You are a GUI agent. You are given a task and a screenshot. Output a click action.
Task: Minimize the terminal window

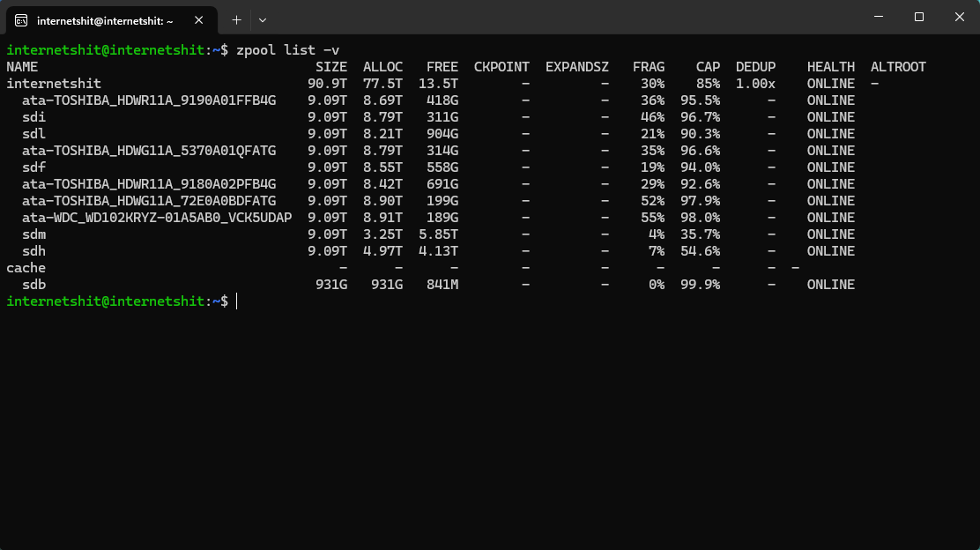878,17
